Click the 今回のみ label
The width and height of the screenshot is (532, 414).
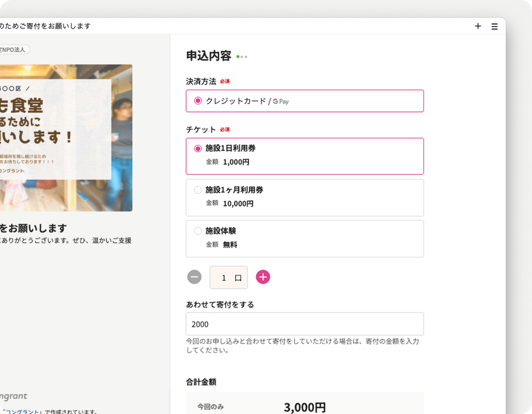[211, 406]
